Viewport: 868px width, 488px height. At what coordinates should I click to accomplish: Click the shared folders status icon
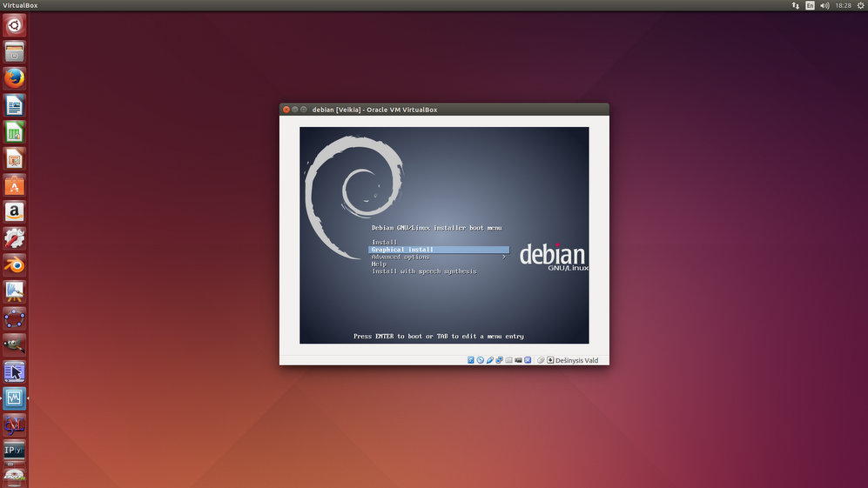click(509, 360)
